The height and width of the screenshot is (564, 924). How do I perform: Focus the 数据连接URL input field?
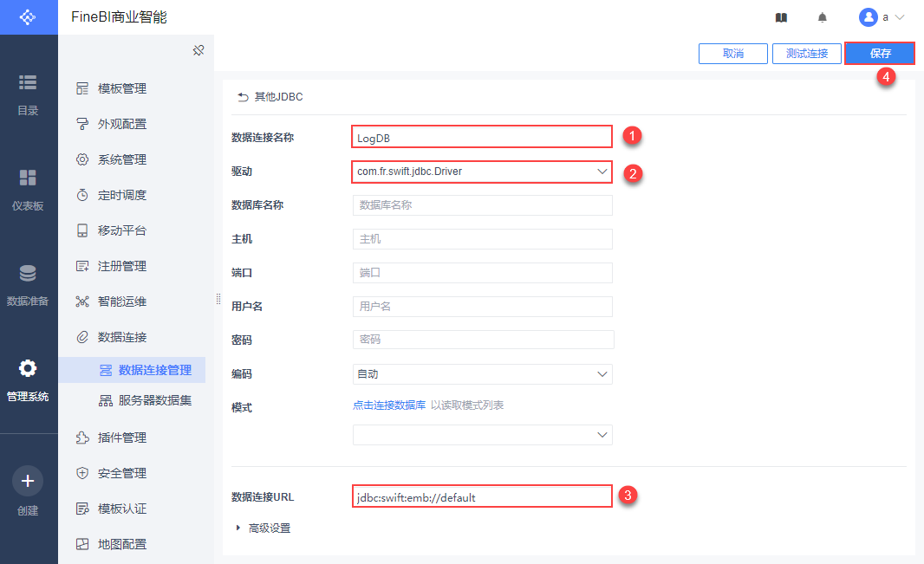coord(482,497)
